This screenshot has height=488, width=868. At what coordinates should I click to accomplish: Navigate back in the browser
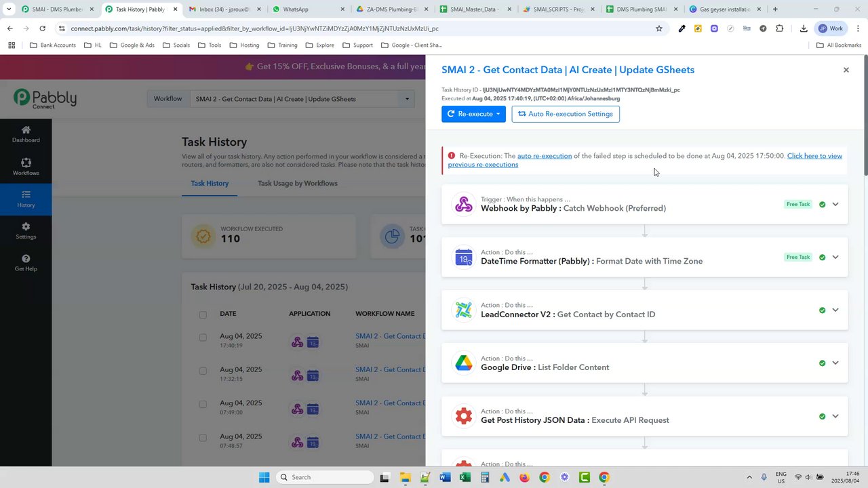point(10,28)
